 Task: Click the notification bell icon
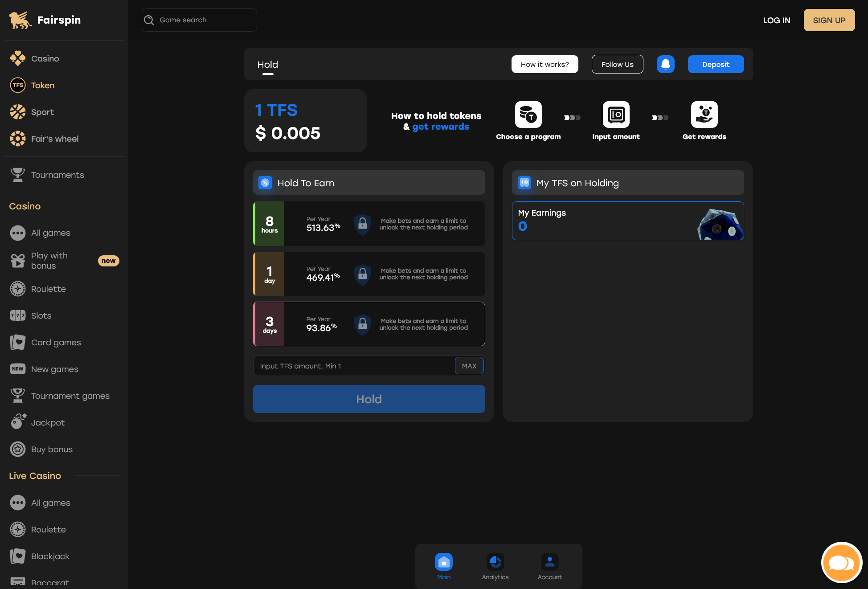pos(666,64)
